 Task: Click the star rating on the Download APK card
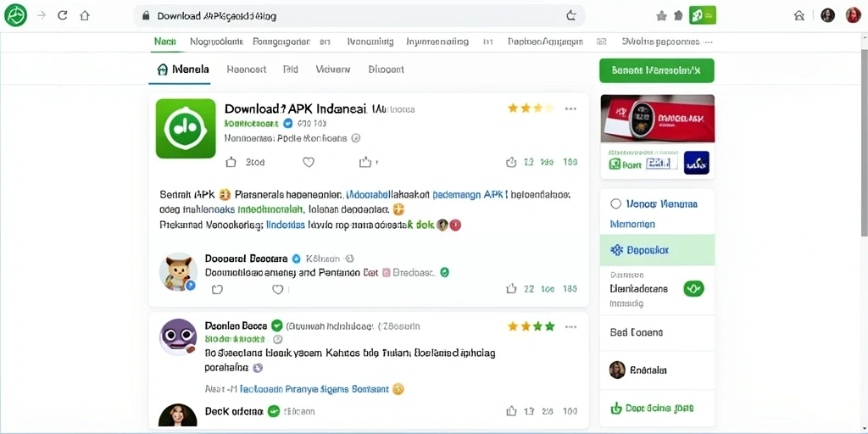pyautogui.click(x=530, y=108)
